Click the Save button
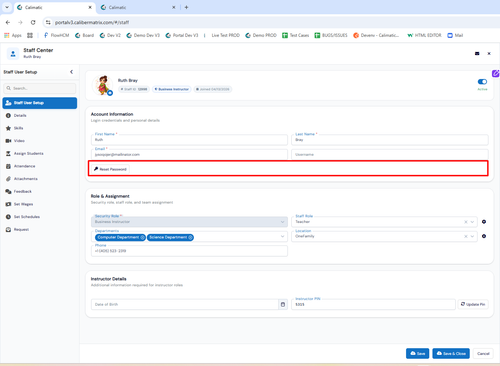Viewport: 500px width, 366px height. tap(417, 353)
